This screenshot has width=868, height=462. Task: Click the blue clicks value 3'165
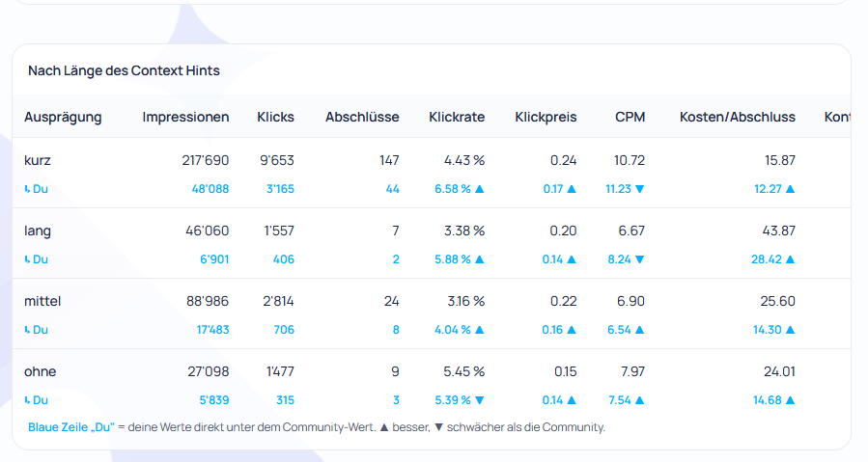pyautogui.click(x=281, y=189)
